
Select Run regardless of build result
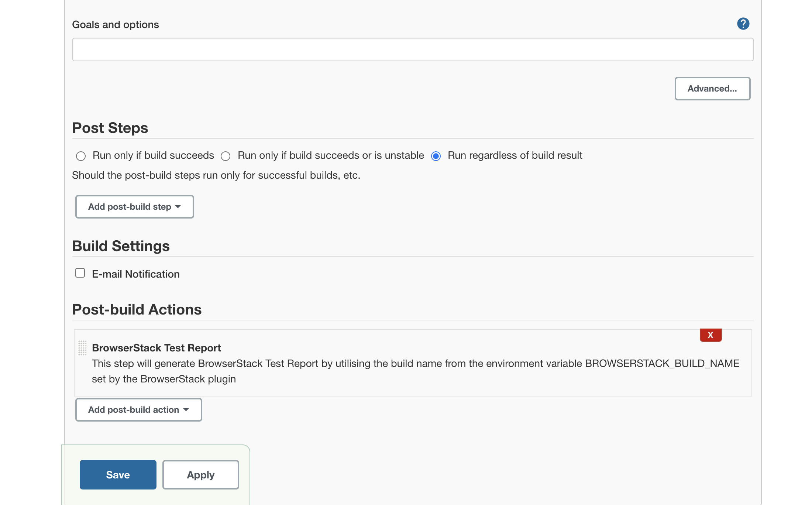[x=436, y=156]
